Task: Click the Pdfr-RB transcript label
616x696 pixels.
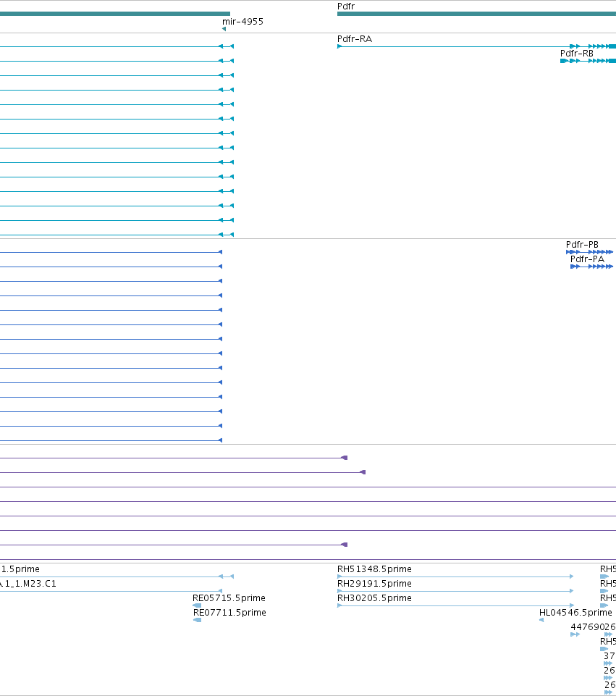Action: [x=576, y=54]
